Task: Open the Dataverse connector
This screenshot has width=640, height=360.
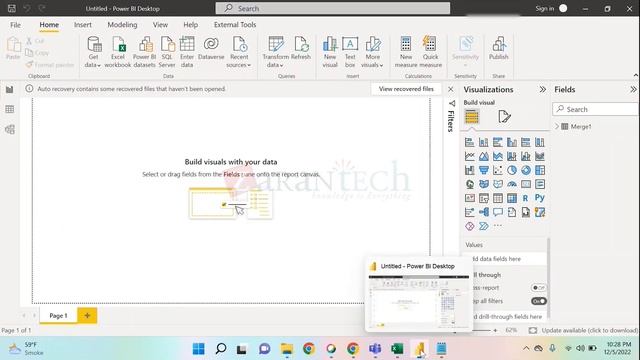Action: coord(211,48)
